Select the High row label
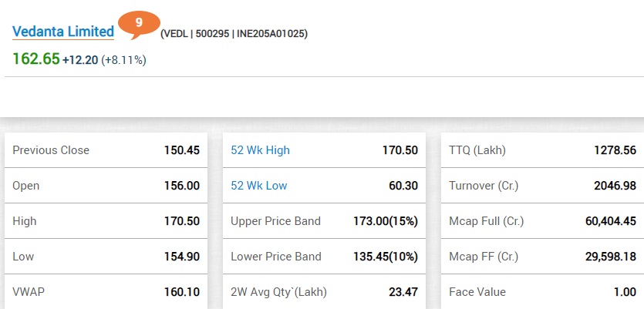The image size is (644, 309). coord(24,221)
